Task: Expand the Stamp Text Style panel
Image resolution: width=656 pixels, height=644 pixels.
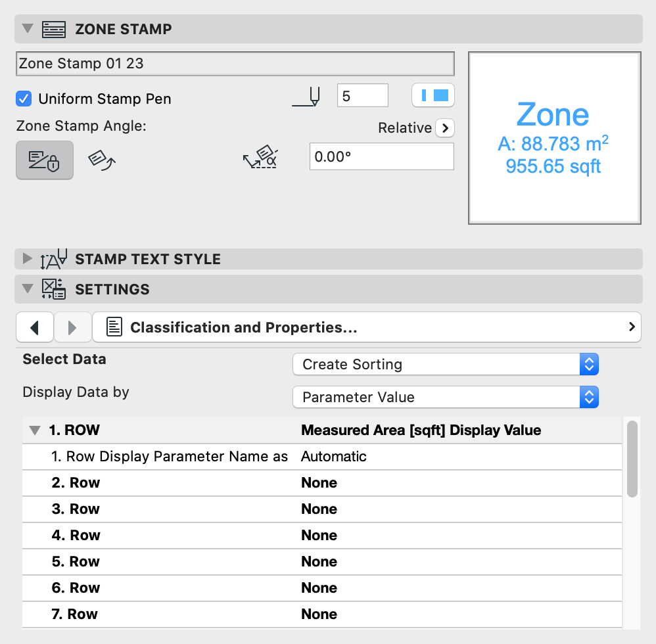Action: (x=27, y=259)
